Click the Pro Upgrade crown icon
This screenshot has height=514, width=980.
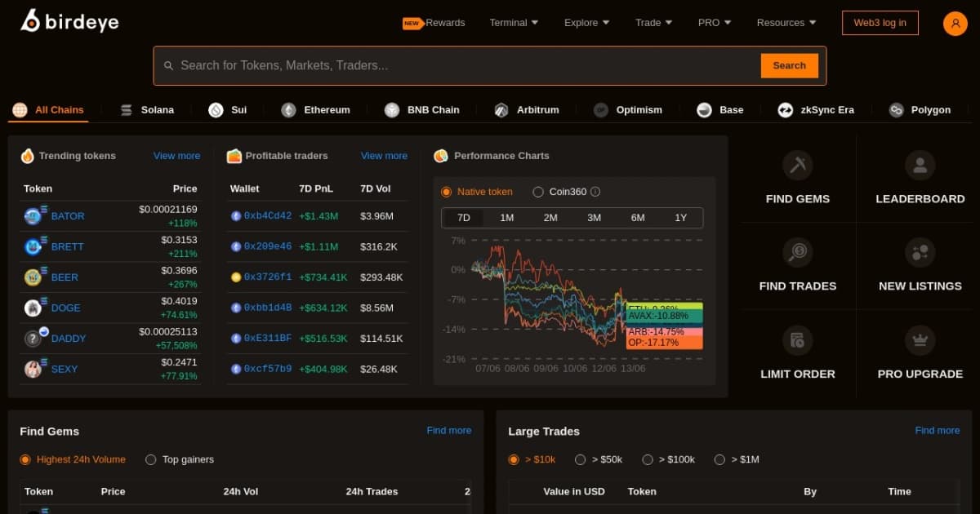[920, 340]
